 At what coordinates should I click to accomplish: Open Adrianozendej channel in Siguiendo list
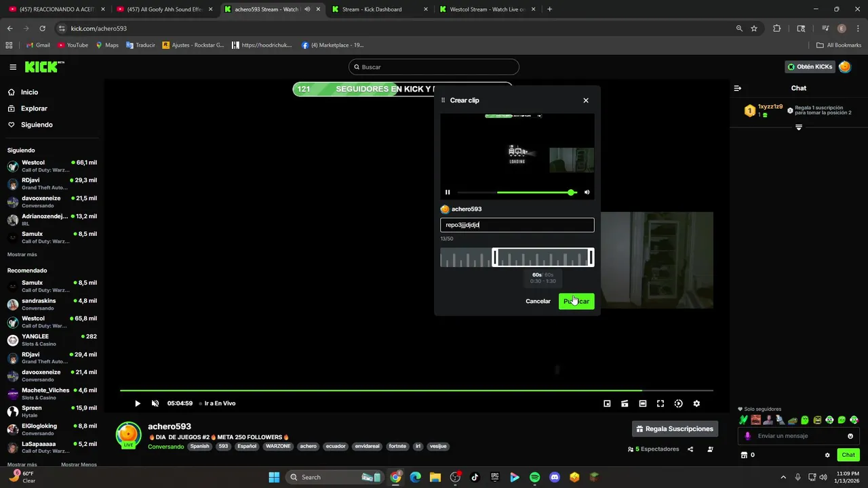(52, 220)
